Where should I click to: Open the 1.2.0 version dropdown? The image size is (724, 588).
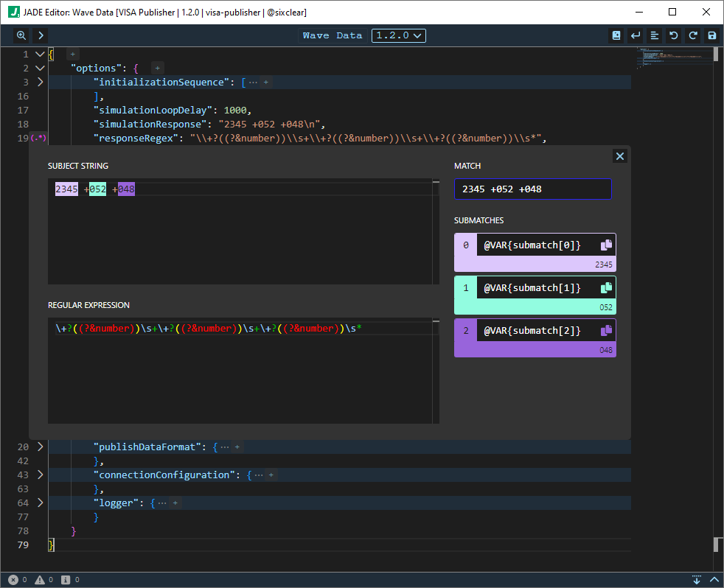[398, 35]
